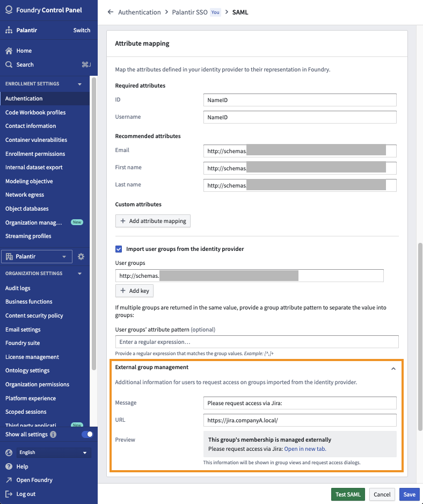Click the main page vertical scrollbar

tap(420, 336)
